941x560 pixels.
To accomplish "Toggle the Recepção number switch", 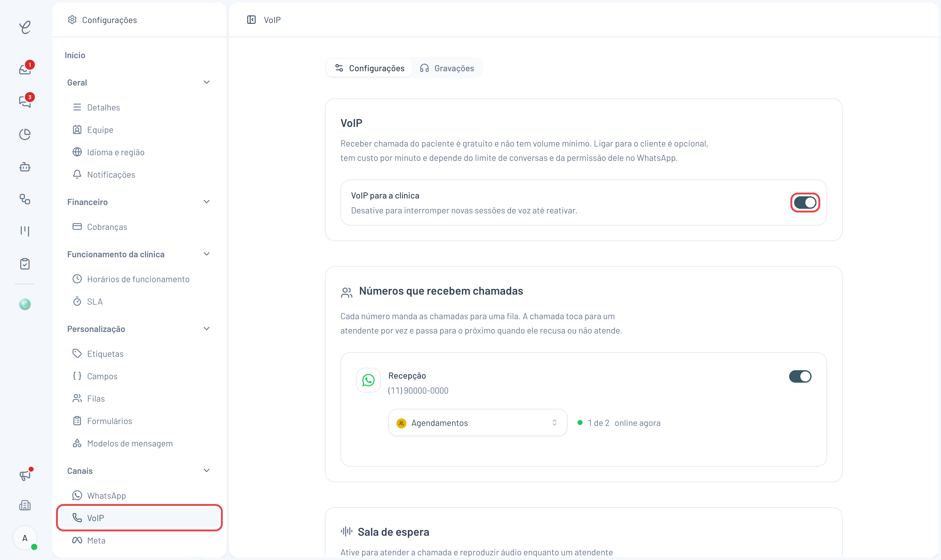I will tap(800, 376).
